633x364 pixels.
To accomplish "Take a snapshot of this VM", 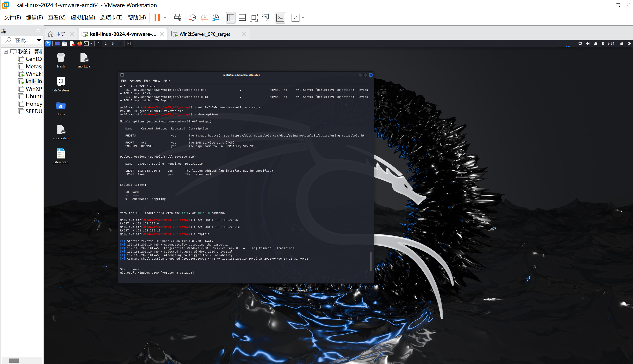I will (193, 18).
